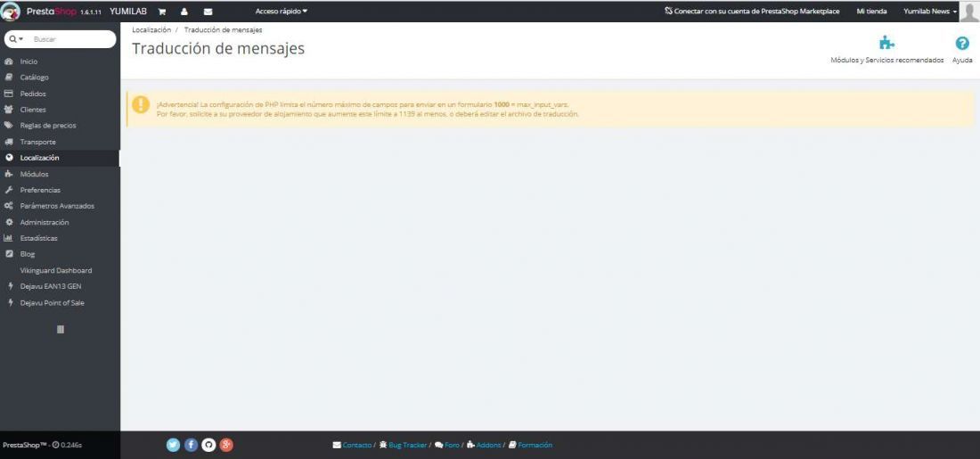Click the Reglas de precios tag icon
Screen dimensions: 980x459
coord(9,126)
